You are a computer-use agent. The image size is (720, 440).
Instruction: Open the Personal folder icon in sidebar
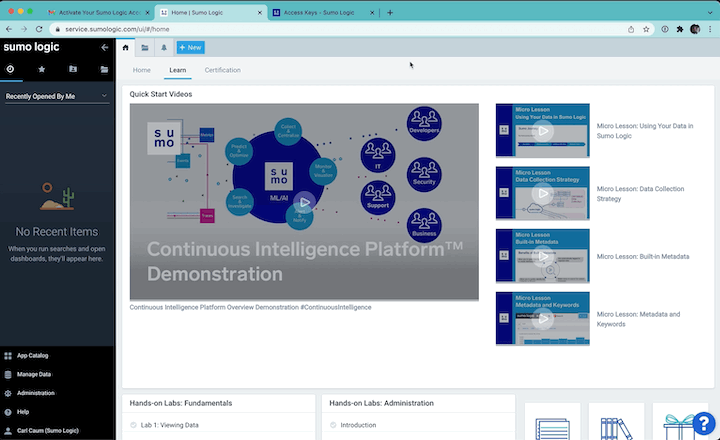click(x=73, y=69)
